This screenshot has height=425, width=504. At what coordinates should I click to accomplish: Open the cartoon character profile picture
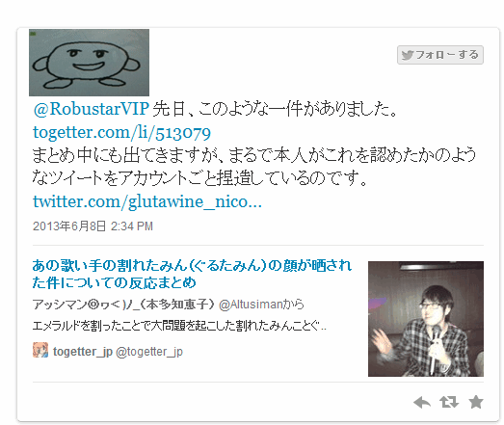(89, 63)
